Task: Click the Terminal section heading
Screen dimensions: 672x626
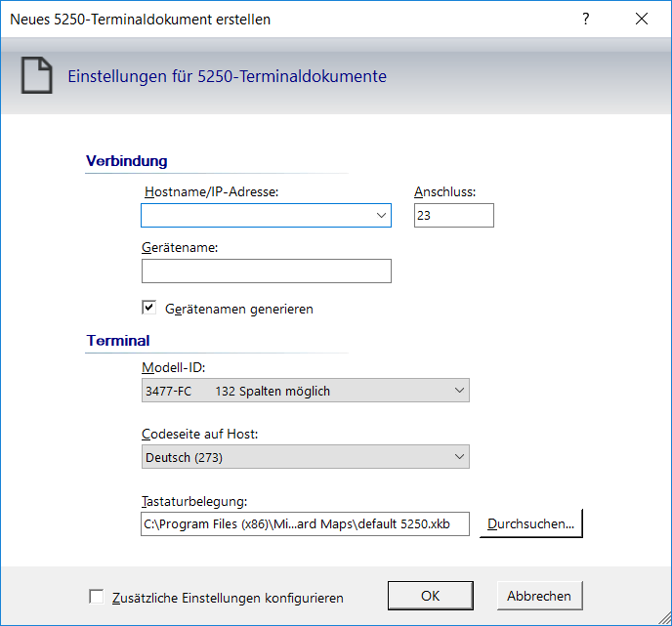Action: click(x=118, y=341)
